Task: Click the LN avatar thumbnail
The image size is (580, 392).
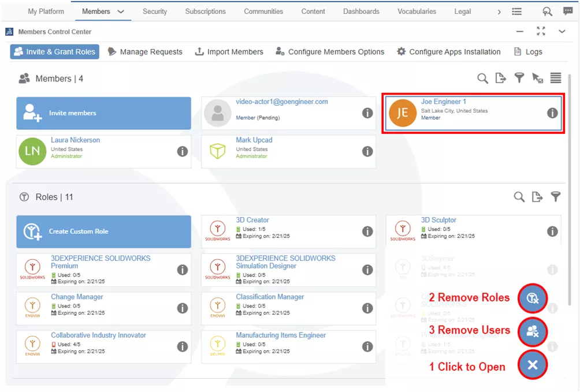Action: tap(32, 151)
